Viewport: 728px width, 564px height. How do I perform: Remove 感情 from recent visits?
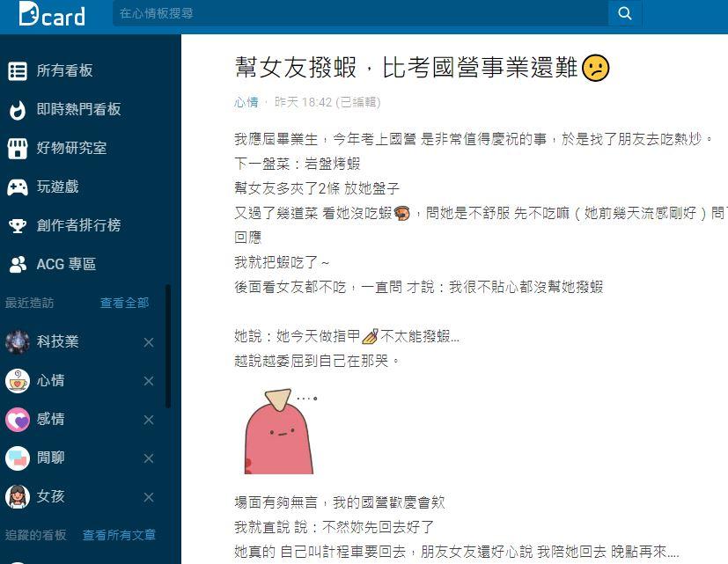(149, 420)
